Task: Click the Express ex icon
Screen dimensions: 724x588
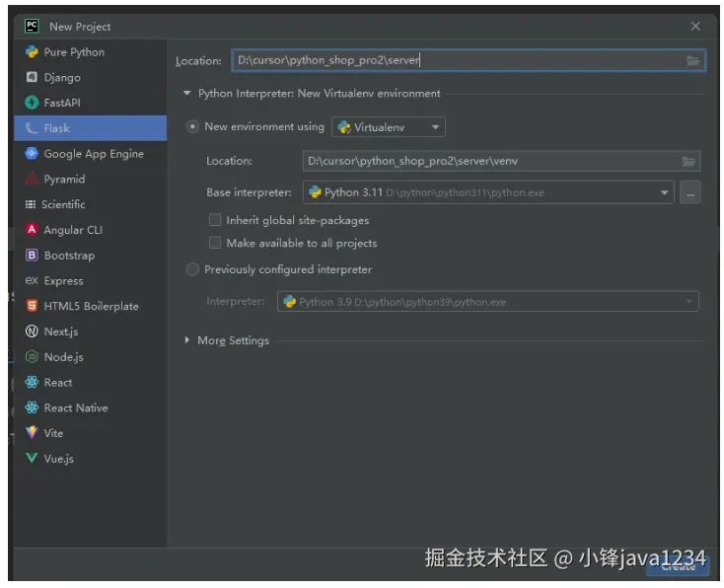Action: pos(32,280)
